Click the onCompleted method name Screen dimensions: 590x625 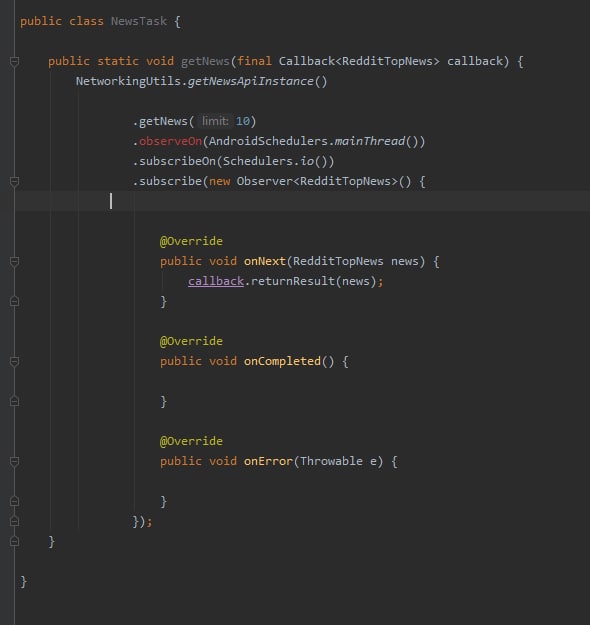(x=282, y=362)
